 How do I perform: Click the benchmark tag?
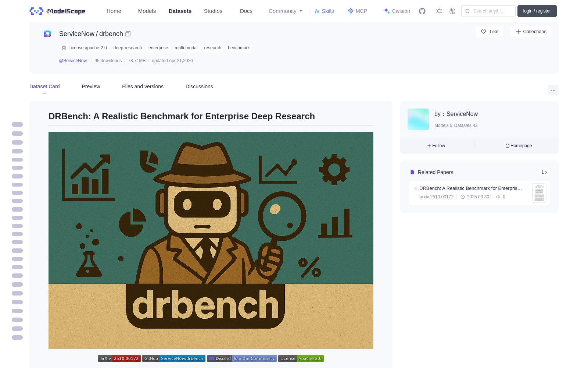coord(239,48)
